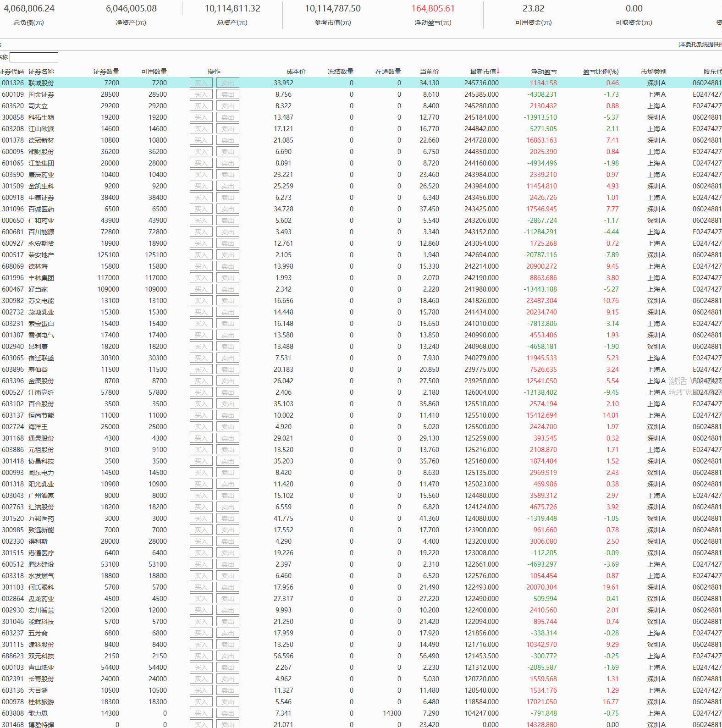722x728 pixels.
Task: Click 买入 button for 荣安地产 row
Action: [201, 255]
